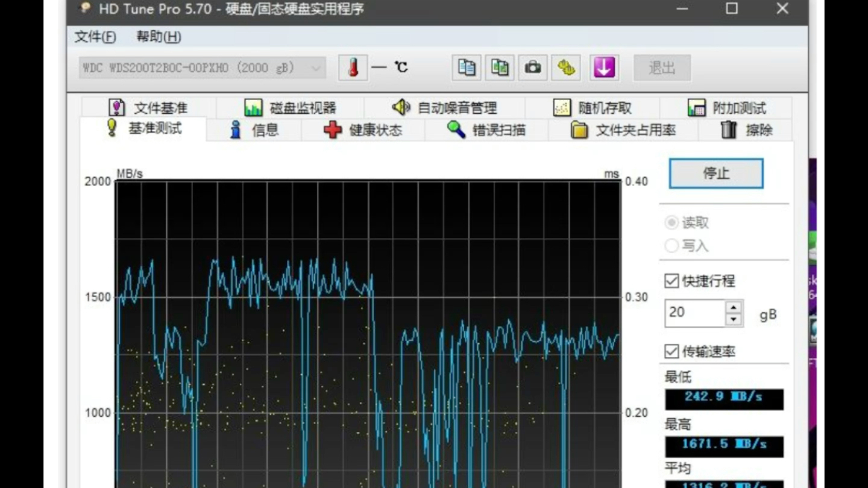Minimize the HD Tune Pro window
This screenshot has height=488, width=868.
click(682, 8)
